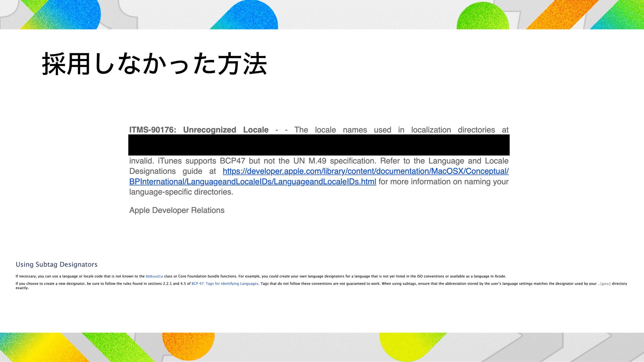The image size is (644, 362).
Task: Click the green half-circle shape at top right
Action: pos(483,17)
